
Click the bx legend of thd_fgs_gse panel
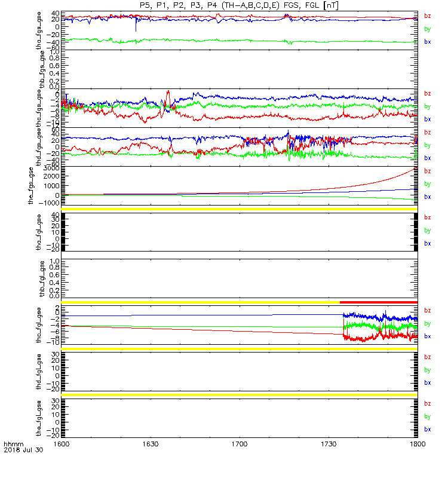(428, 158)
